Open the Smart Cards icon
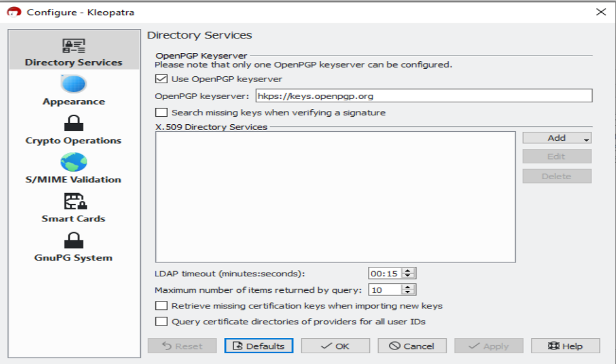This screenshot has width=616, height=364. [x=74, y=201]
